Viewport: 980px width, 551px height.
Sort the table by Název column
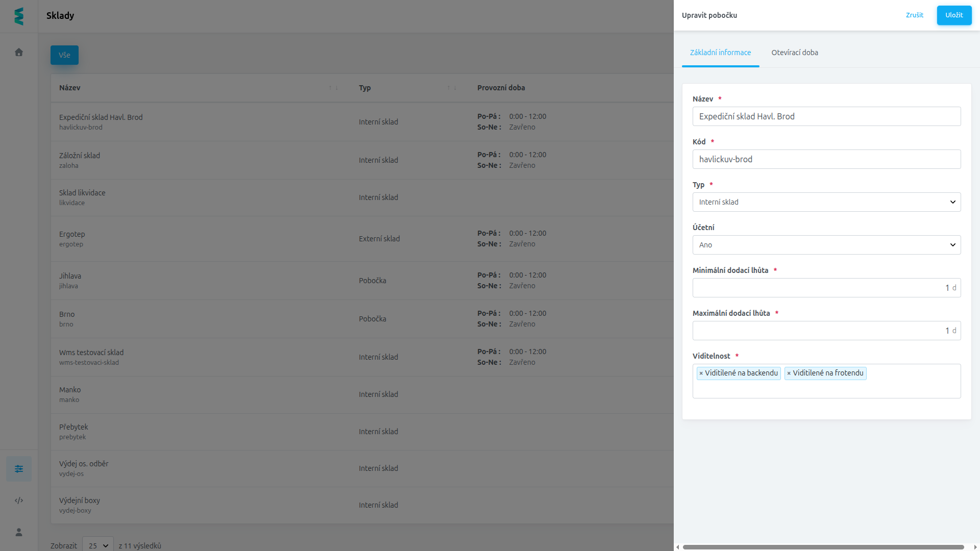point(333,88)
